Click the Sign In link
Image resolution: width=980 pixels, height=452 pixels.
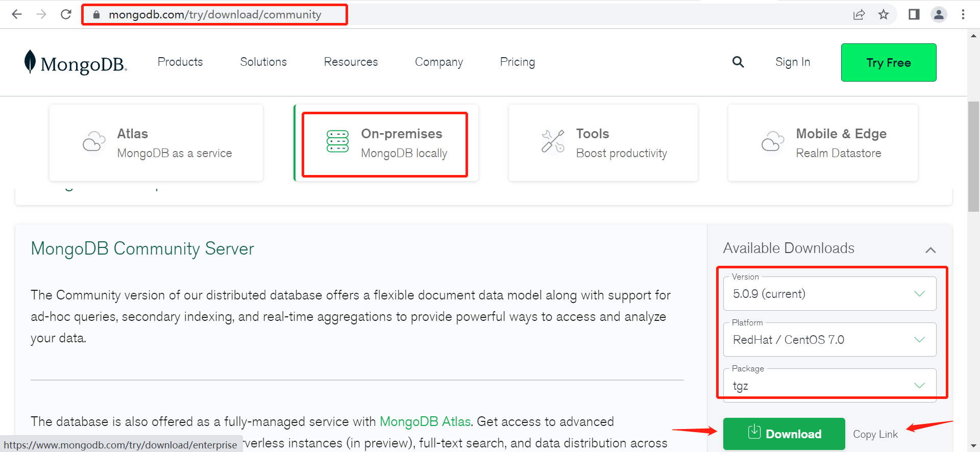point(793,62)
